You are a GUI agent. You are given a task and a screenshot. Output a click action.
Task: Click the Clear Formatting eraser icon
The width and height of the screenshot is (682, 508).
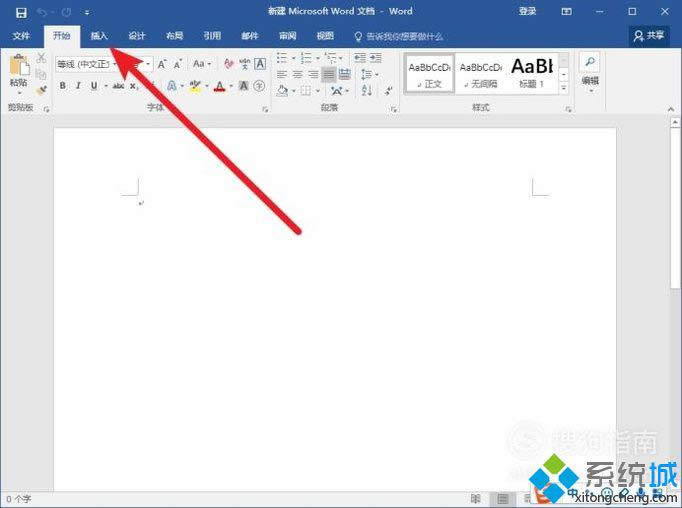[x=229, y=64]
